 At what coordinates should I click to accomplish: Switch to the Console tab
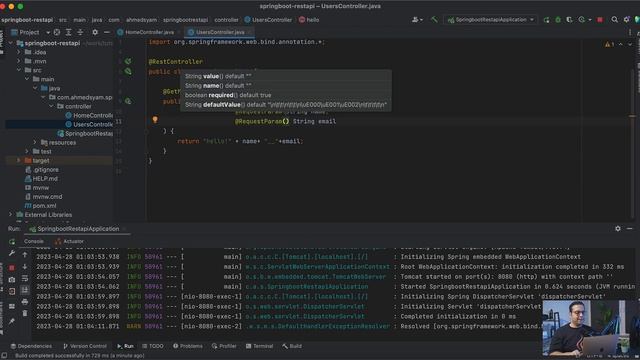[33, 241]
